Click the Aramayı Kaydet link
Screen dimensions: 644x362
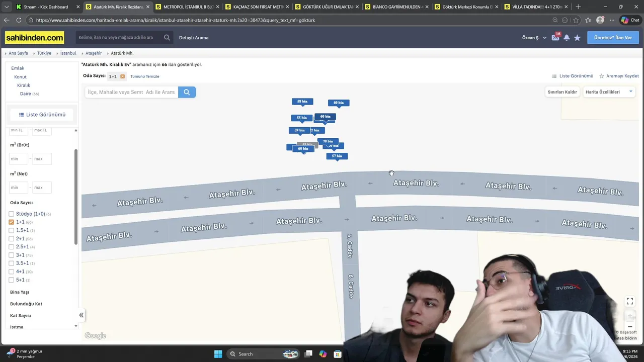click(622, 76)
